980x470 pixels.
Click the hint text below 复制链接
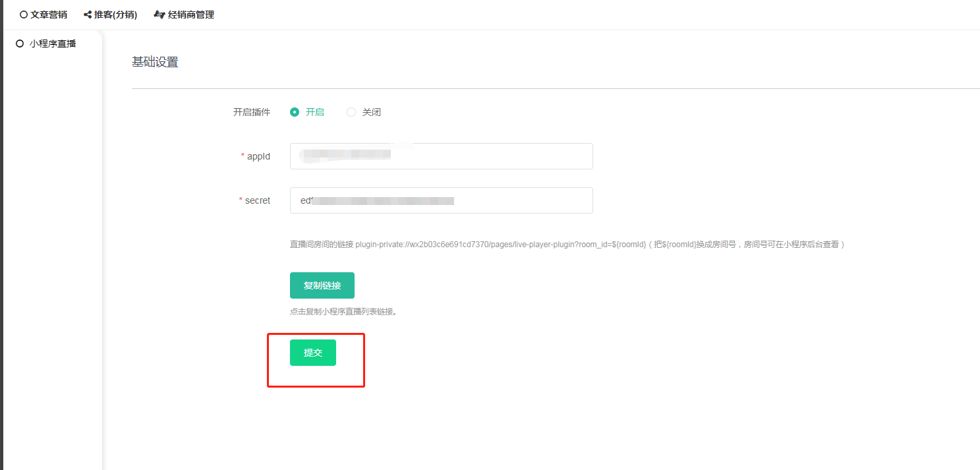pyautogui.click(x=343, y=311)
